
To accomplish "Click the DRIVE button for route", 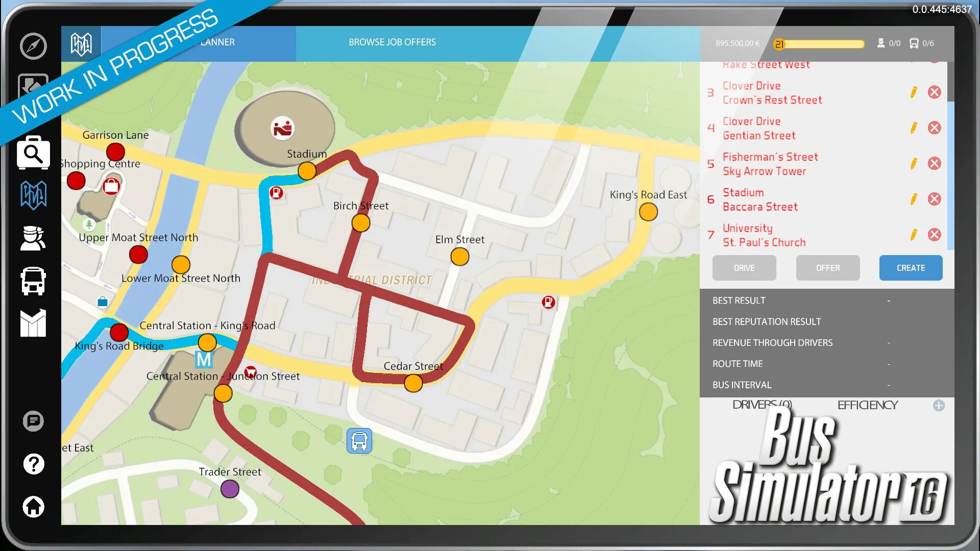I will pyautogui.click(x=744, y=268).
